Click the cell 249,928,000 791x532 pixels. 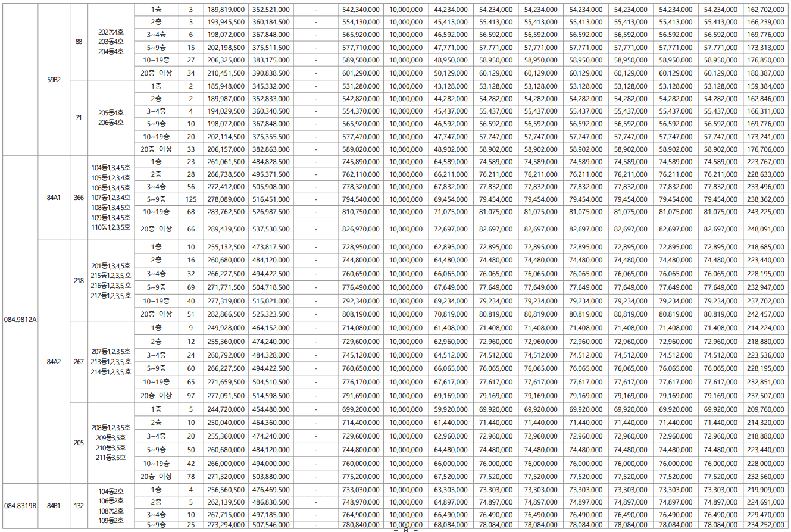226,328
